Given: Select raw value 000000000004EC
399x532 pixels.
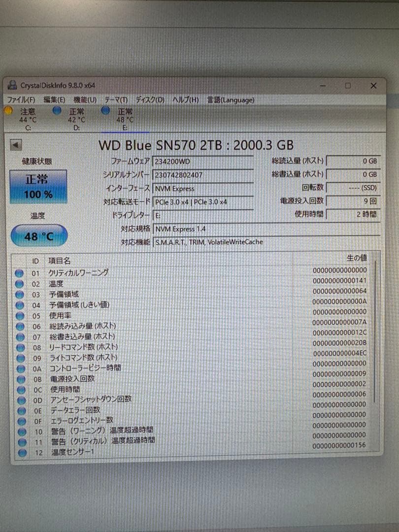Looking at the screenshot, I should [x=339, y=353].
